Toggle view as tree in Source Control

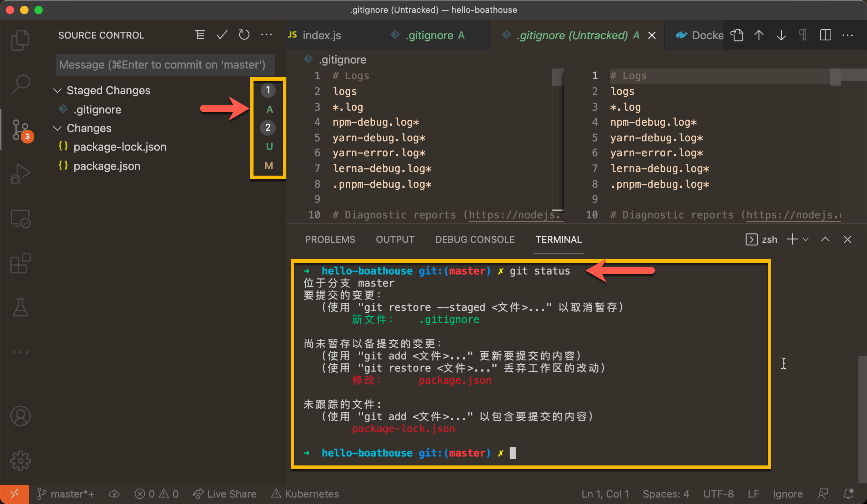point(200,35)
